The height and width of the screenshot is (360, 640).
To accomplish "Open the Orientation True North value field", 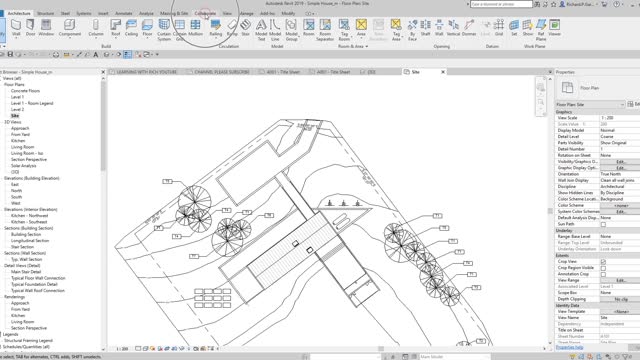I will tap(620, 174).
